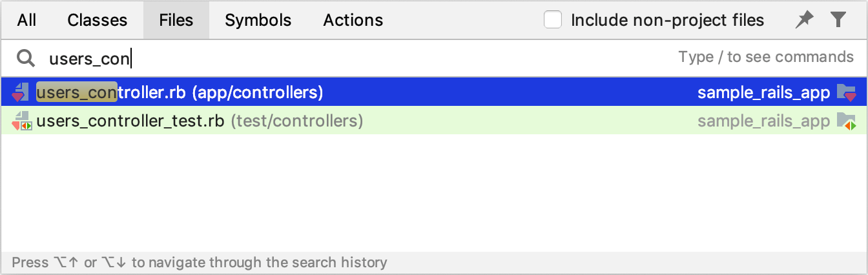Click the module folder icon on the selected row
Image resolution: width=868 pixels, height=275 pixels.
pyautogui.click(x=847, y=92)
